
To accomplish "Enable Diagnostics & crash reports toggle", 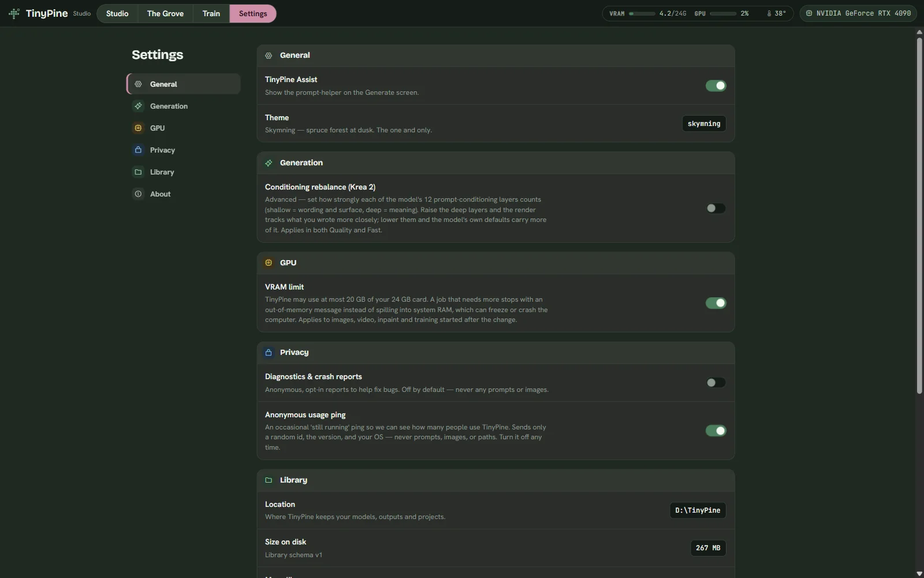I will 716,383.
